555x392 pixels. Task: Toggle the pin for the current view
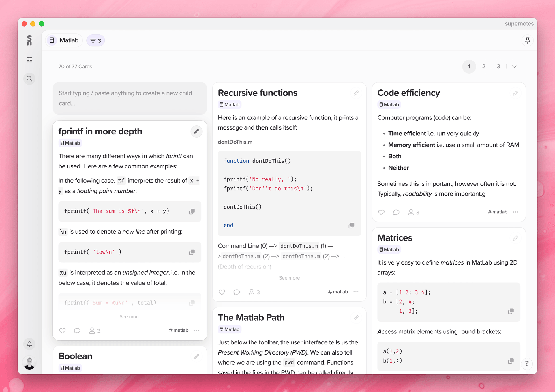click(528, 40)
